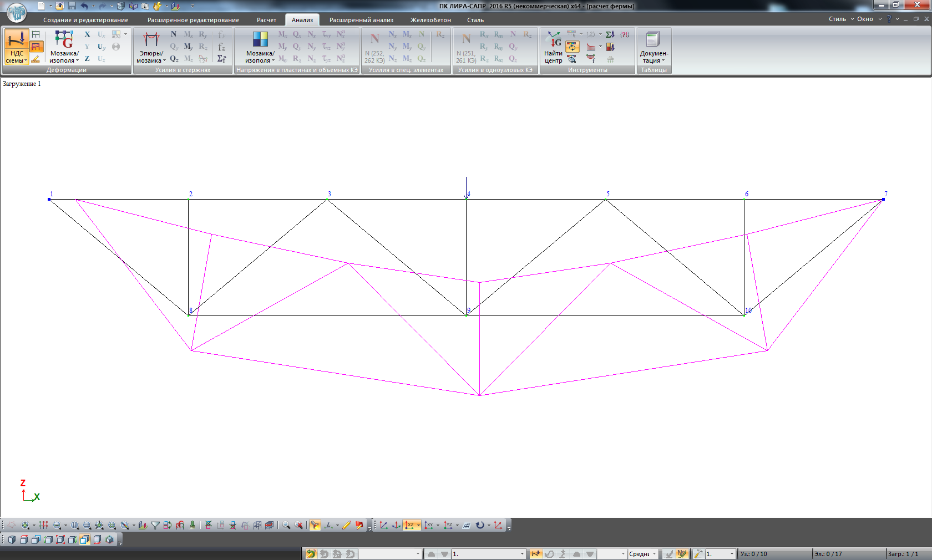
Task: Select the Z displacement icon
Action: click(x=87, y=59)
